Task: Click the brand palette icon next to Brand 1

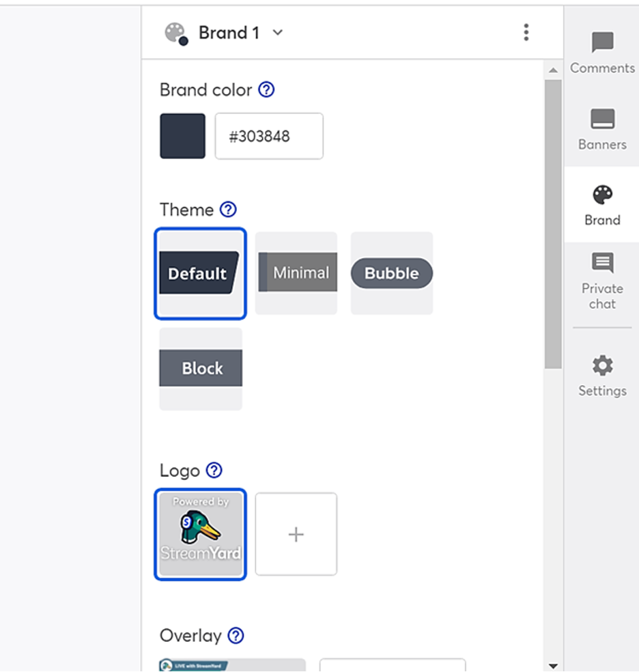Action: [175, 32]
